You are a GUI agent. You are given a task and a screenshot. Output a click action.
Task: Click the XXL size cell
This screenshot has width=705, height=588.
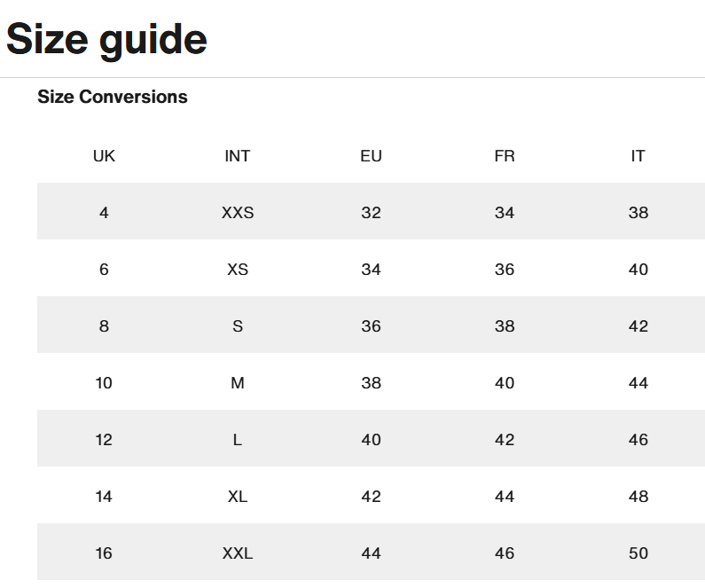click(238, 553)
